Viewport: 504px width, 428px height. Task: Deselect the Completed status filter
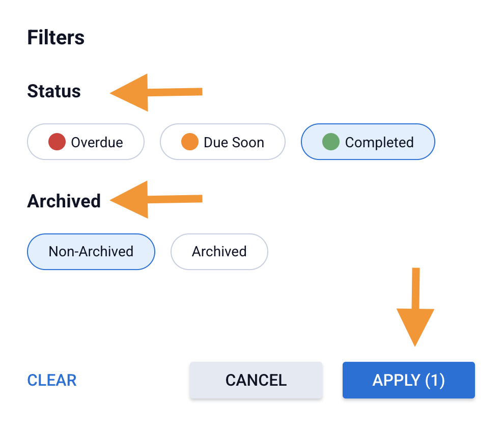pyautogui.click(x=368, y=142)
